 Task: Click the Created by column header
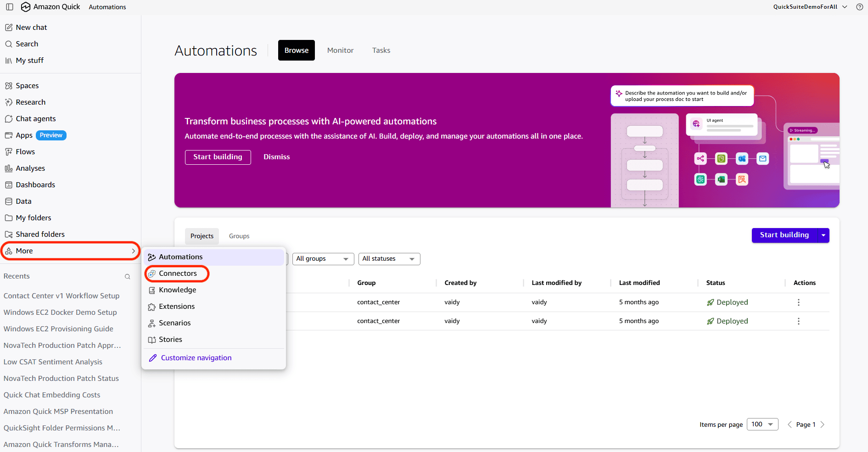click(460, 283)
